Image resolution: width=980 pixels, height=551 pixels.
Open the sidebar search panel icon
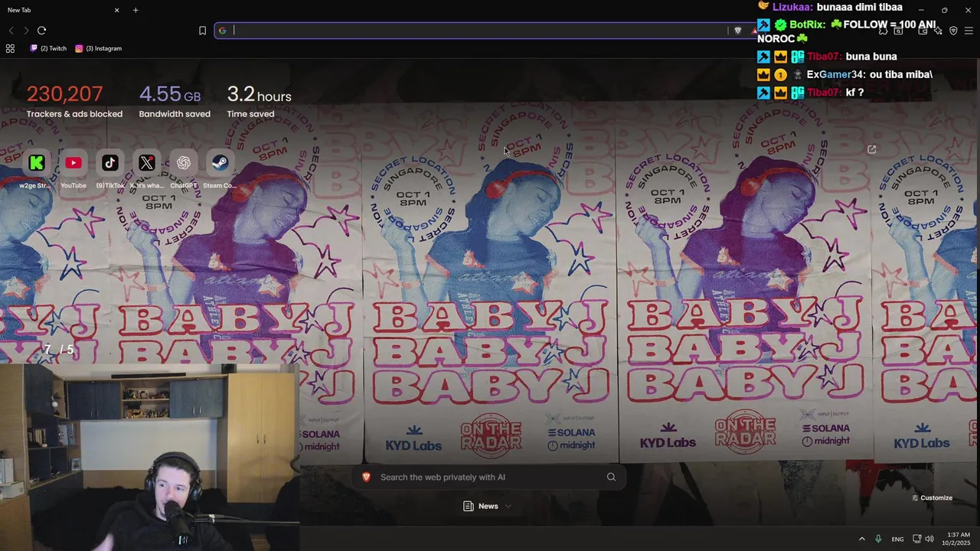[x=898, y=31]
